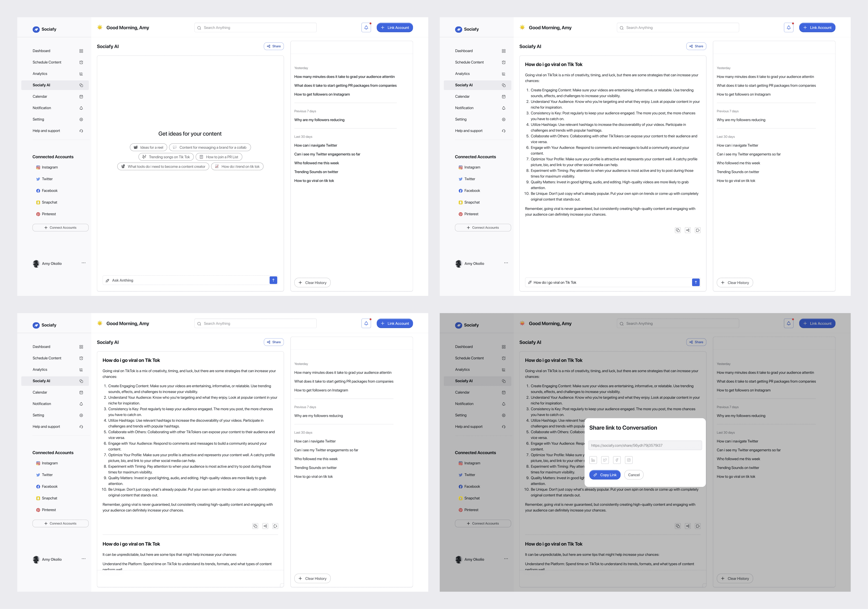Share via Facebook icon in share dialog
The height and width of the screenshot is (609, 868).
(617, 460)
